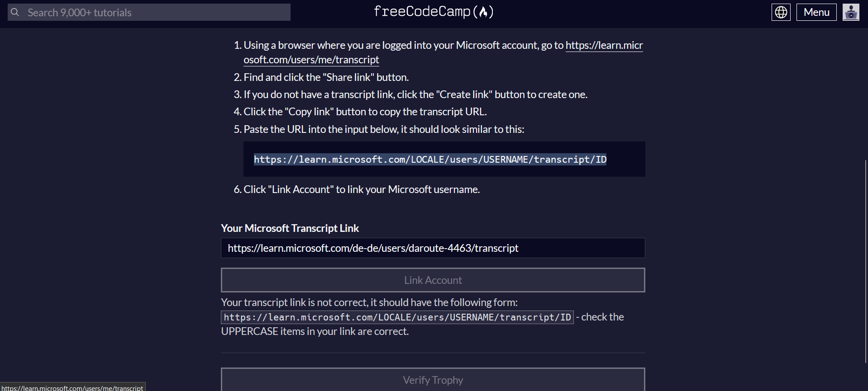Select the Microsoft Transcript Link input field
This screenshot has height=391, width=868.
click(433, 248)
